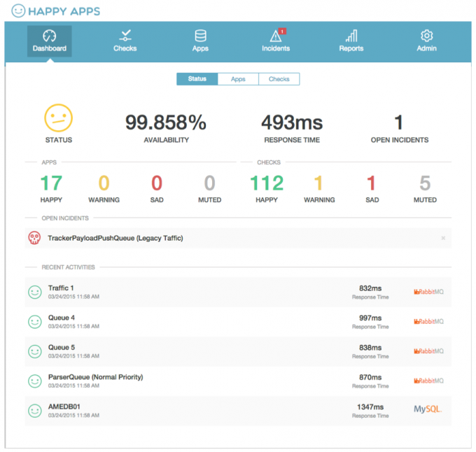This screenshot has height=452, width=476.
Task: Click the RabbitMQ logo on Traffic 1 row
Action: tap(428, 292)
